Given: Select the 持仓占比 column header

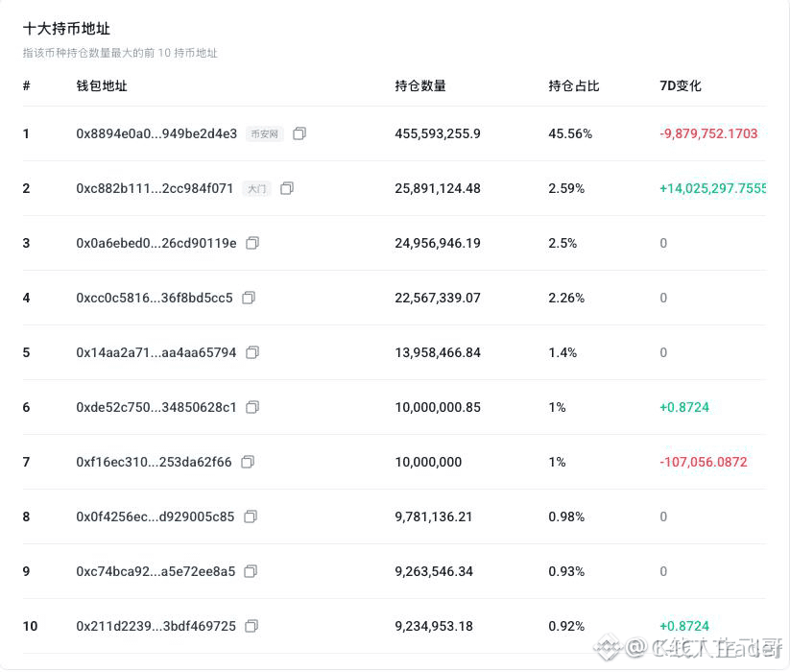Looking at the screenshot, I should 574,85.
